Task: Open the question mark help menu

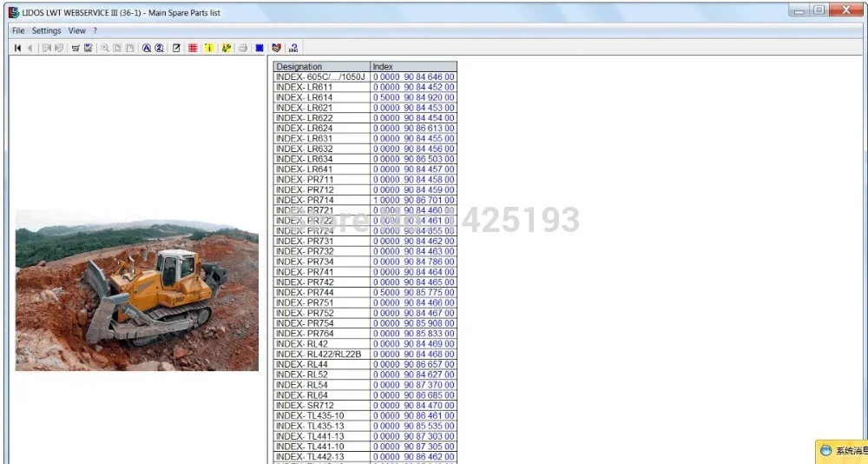Action: 95,30
